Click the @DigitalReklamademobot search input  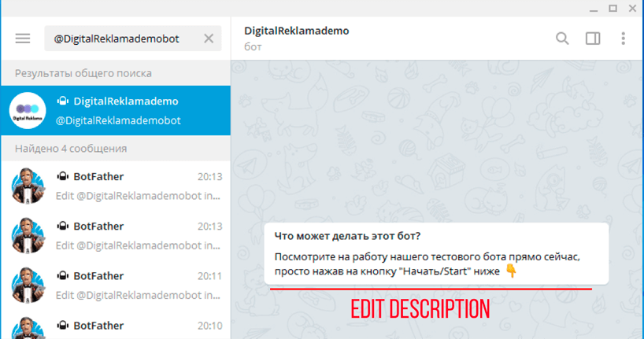[x=133, y=39]
